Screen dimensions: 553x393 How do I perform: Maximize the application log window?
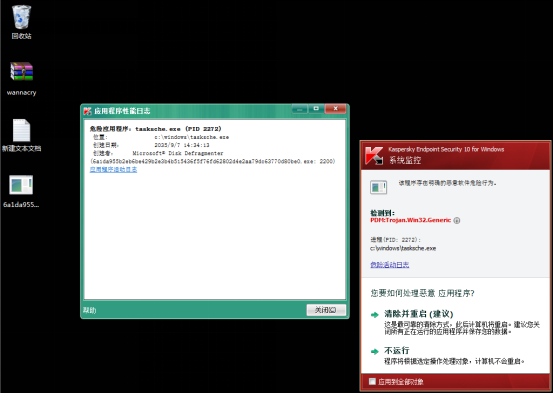316,109
